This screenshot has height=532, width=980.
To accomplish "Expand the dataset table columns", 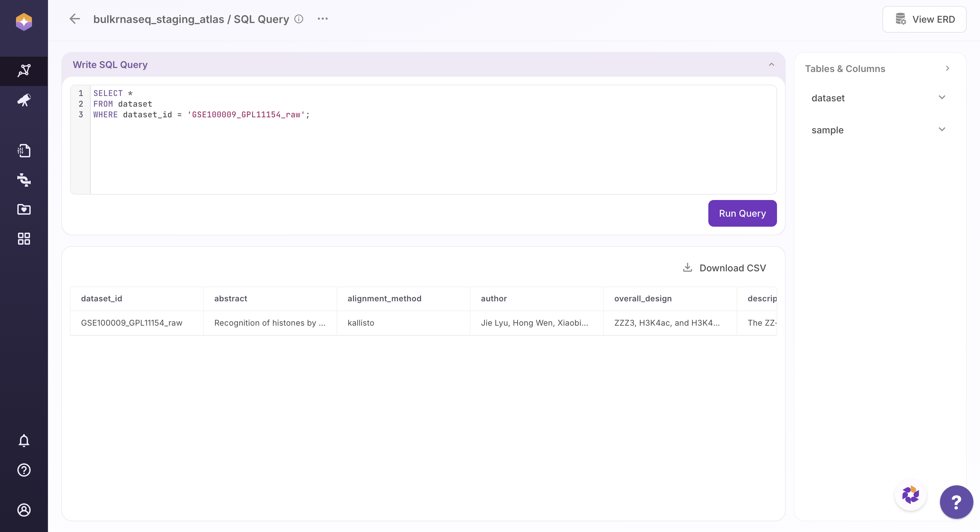I will pyautogui.click(x=942, y=98).
